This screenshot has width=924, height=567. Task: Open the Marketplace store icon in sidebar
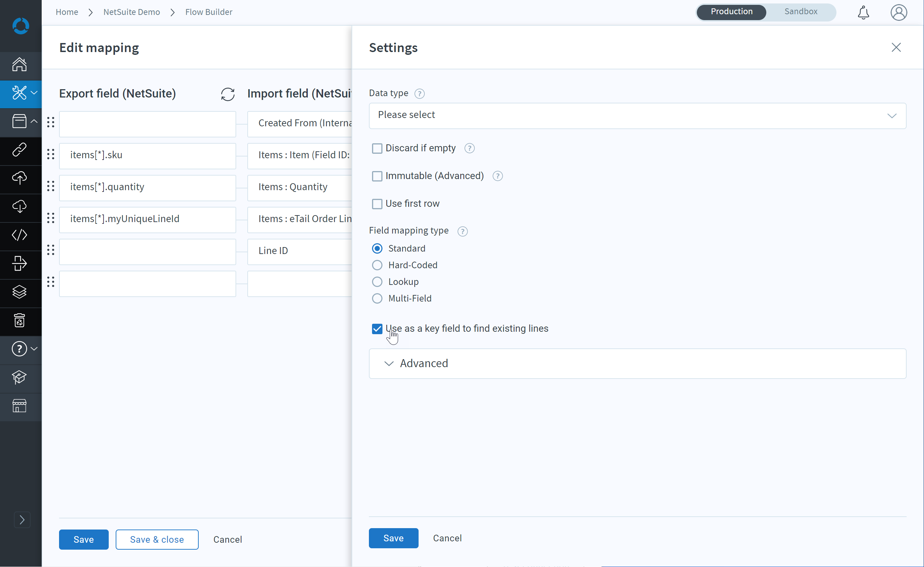[x=19, y=406]
